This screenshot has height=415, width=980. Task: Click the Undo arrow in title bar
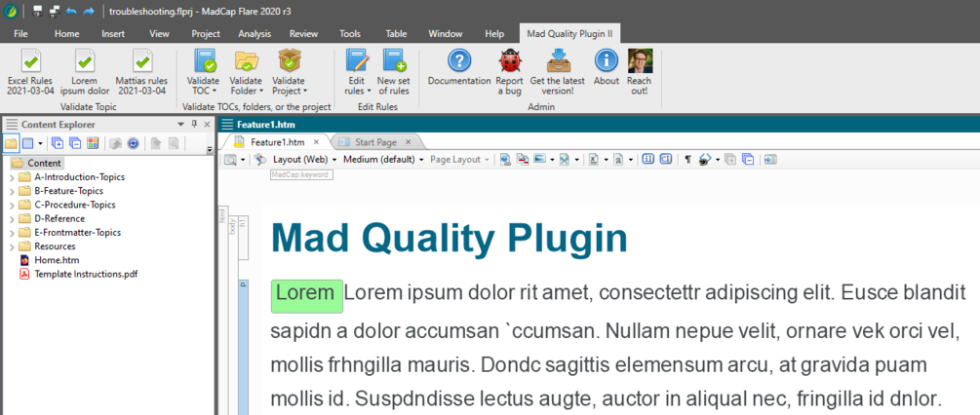71,11
